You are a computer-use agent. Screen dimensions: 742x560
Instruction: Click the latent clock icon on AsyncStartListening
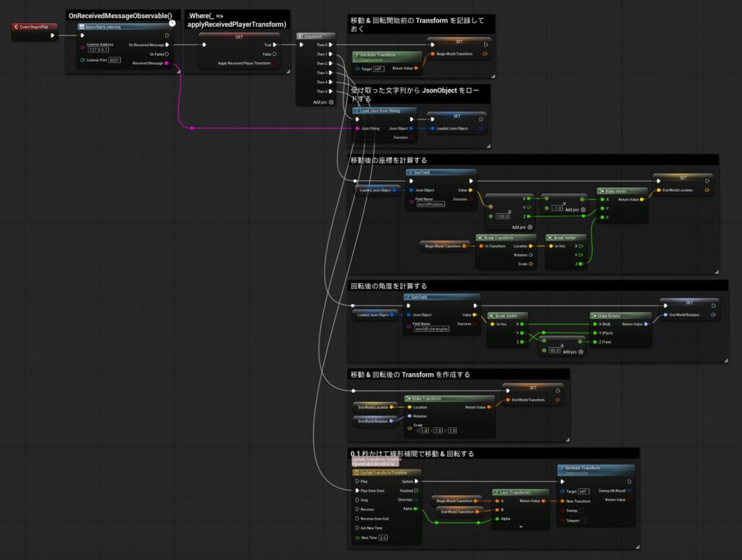coord(171,22)
